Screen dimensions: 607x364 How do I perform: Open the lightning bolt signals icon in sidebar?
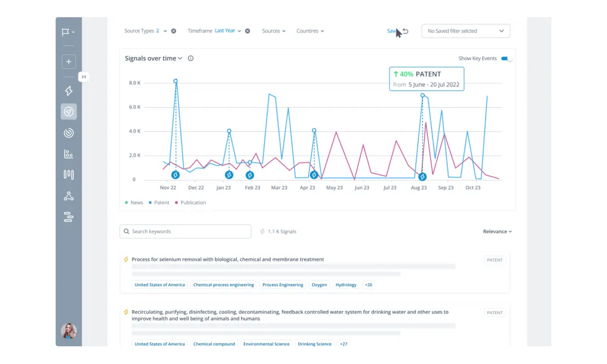click(x=69, y=90)
